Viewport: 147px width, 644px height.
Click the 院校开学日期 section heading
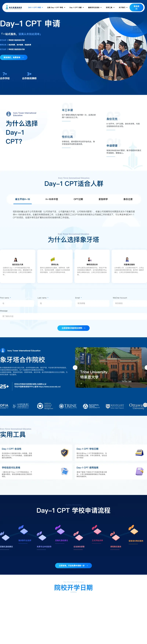pyautogui.click(x=73, y=588)
